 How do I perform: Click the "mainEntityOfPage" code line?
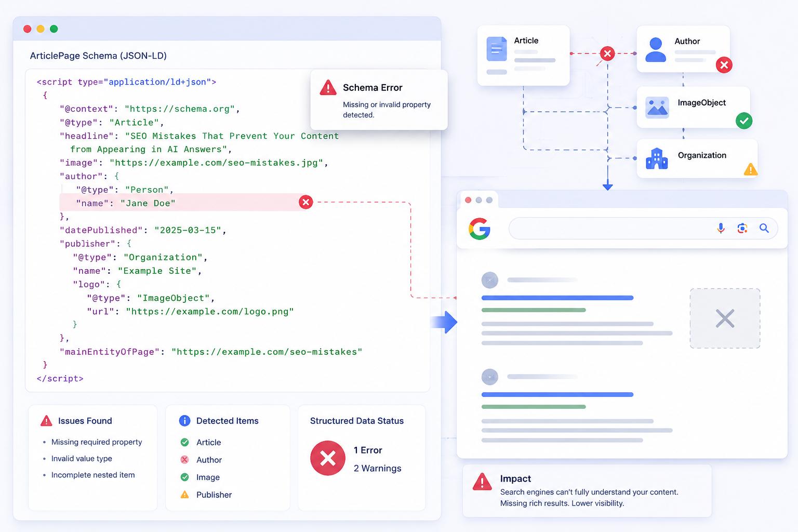[x=211, y=352]
